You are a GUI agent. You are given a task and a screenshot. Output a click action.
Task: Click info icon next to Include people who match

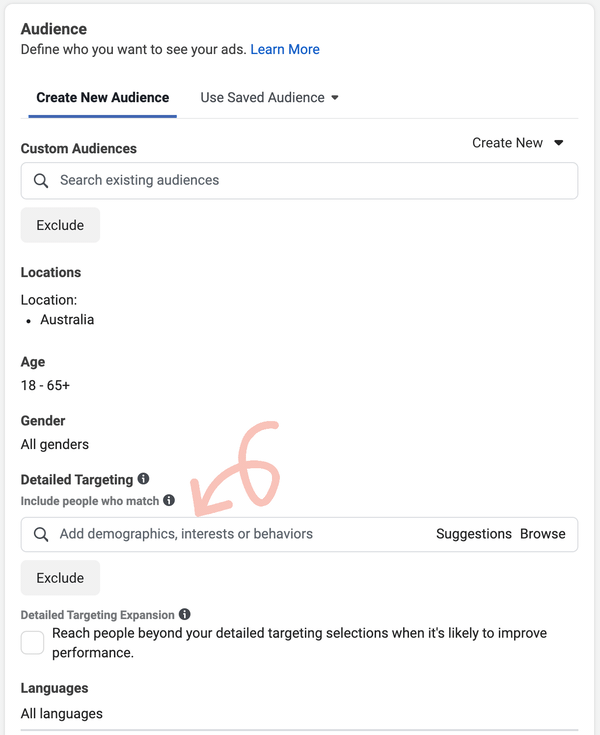tap(169, 500)
